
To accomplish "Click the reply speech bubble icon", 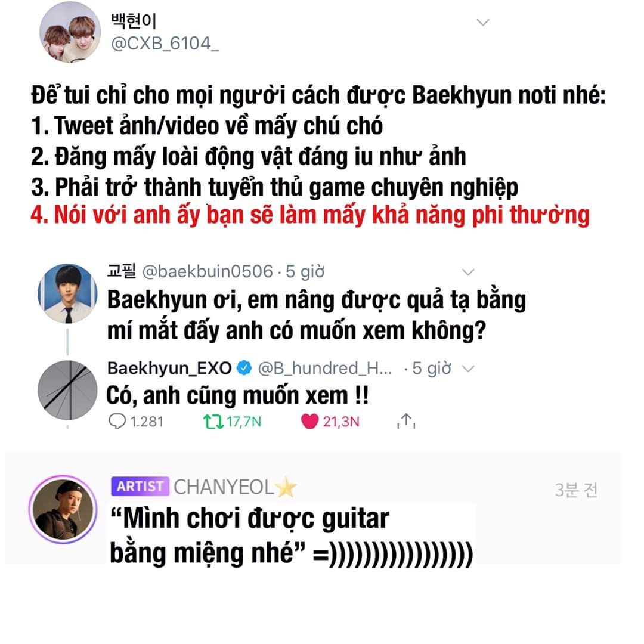I will pos(117,422).
